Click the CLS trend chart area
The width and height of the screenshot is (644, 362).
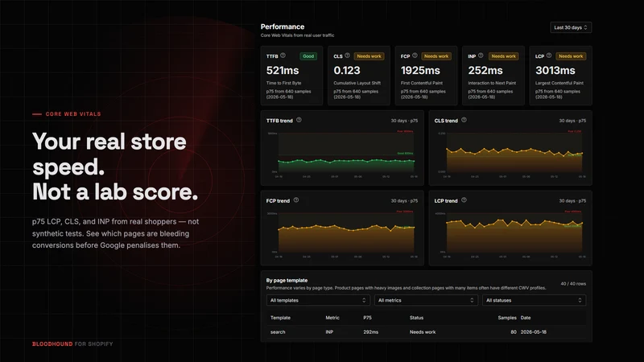514,154
